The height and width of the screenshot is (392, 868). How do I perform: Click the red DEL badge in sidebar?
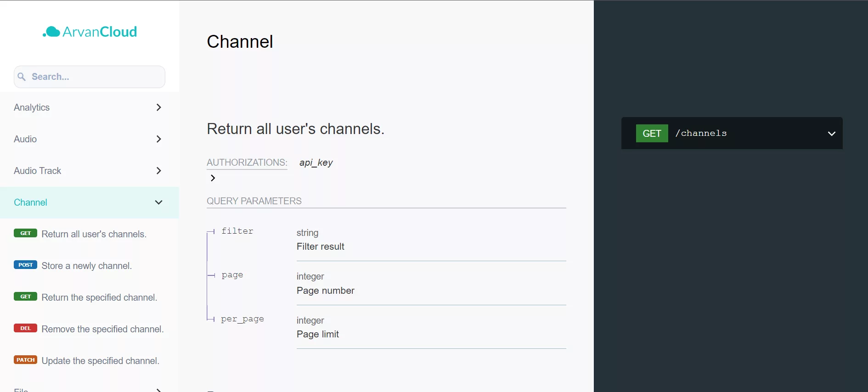(x=25, y=328)
